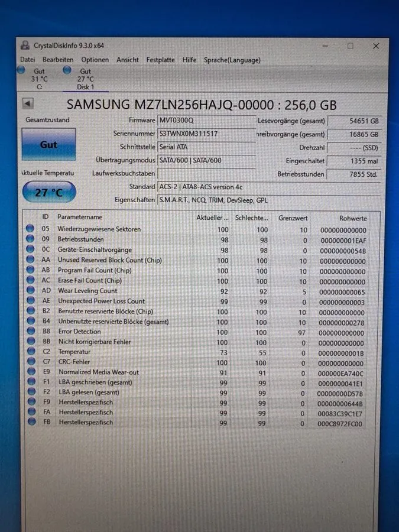The width and height of the screenshot is (399, 532).
Task: Click the Firmware field MVT0300Q
Action: coord(207,120)
